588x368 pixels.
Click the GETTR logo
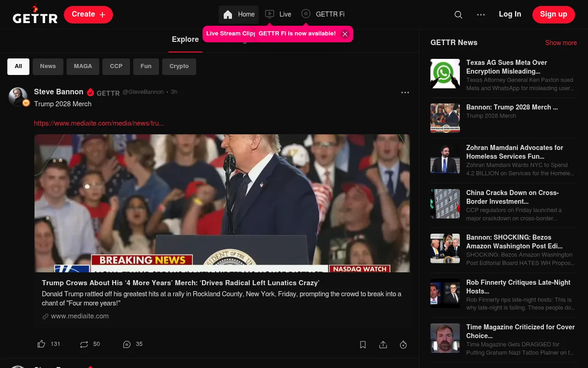[x=35, y=14]
